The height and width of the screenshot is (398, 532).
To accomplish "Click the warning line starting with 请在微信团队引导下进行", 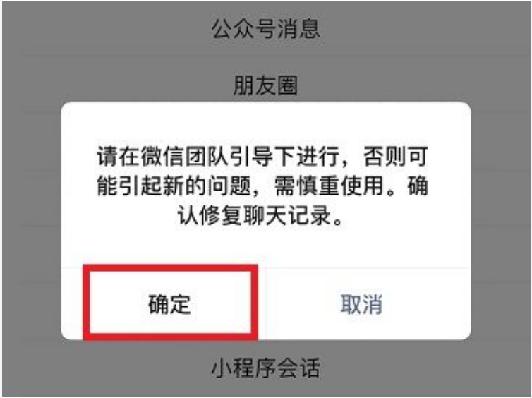I will tap(262, 156).
